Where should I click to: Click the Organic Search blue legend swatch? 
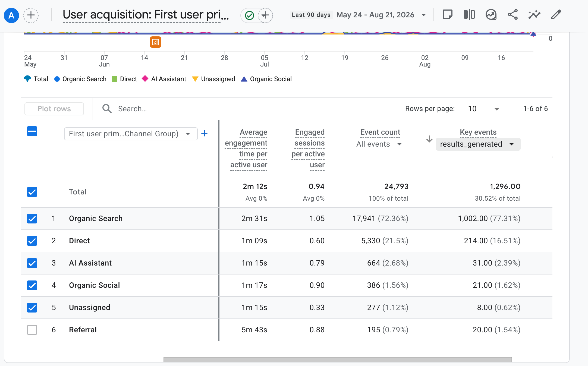point(57,79)
